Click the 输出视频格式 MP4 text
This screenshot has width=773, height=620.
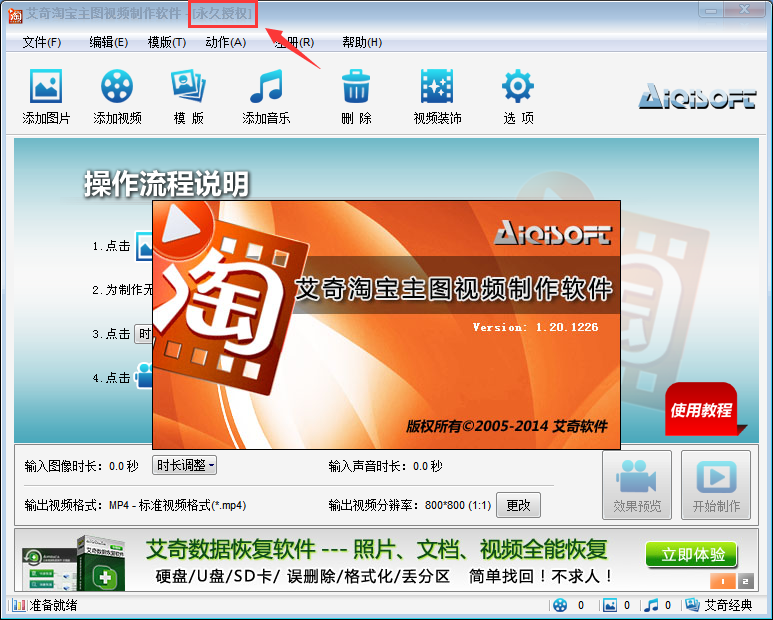click(135, 505)
